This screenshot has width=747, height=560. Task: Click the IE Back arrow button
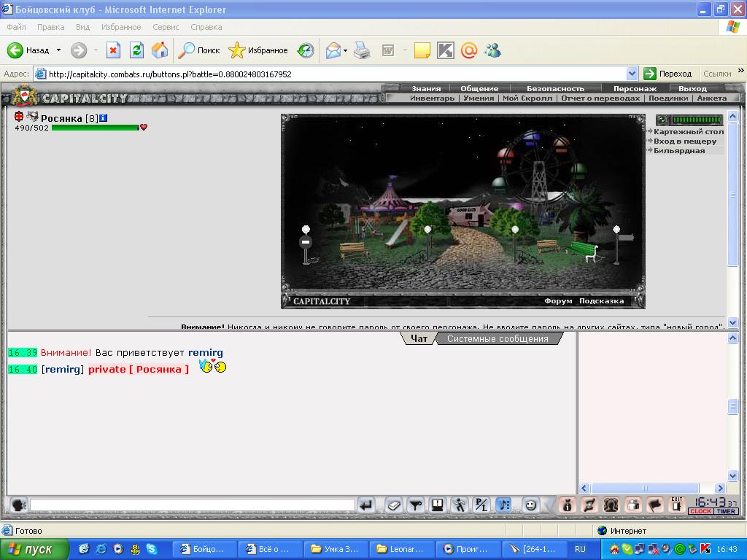click(x=15, y=50)
